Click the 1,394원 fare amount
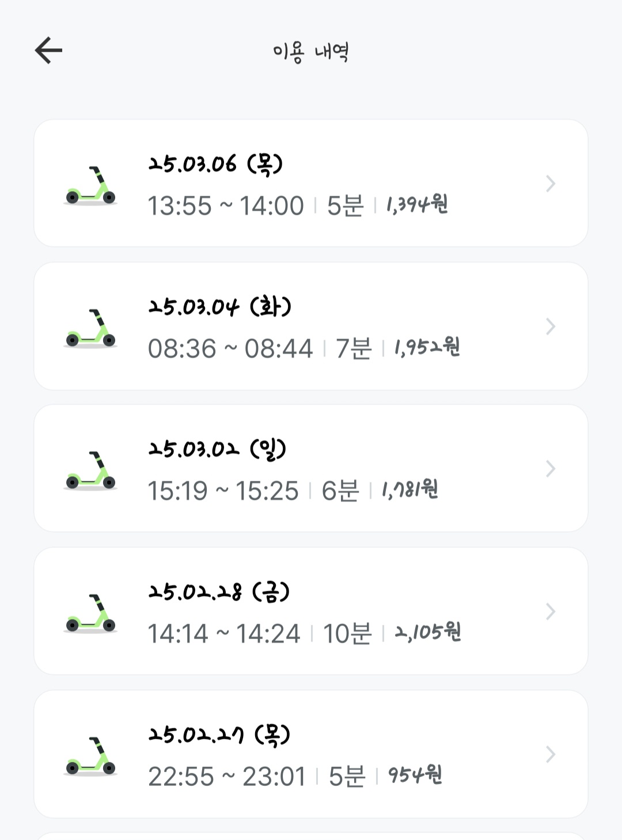The image size is (622, 840). [x=417, y=204]
